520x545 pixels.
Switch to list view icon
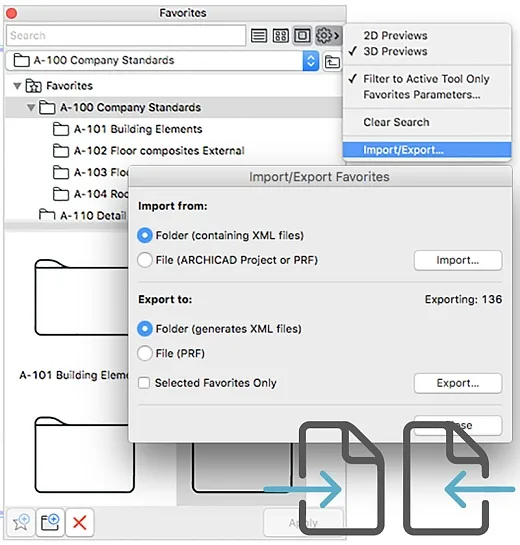(x=259, y=35)
